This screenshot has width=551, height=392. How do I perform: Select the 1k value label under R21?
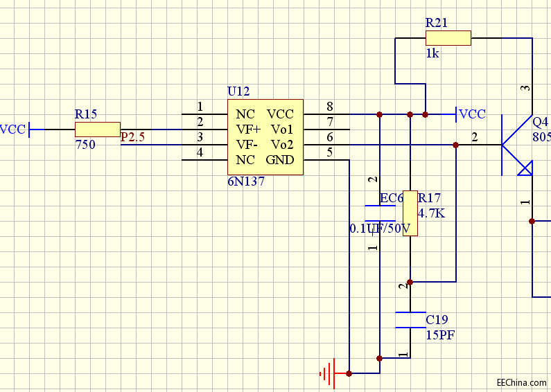pyautogui.click(x=432, y=53)
